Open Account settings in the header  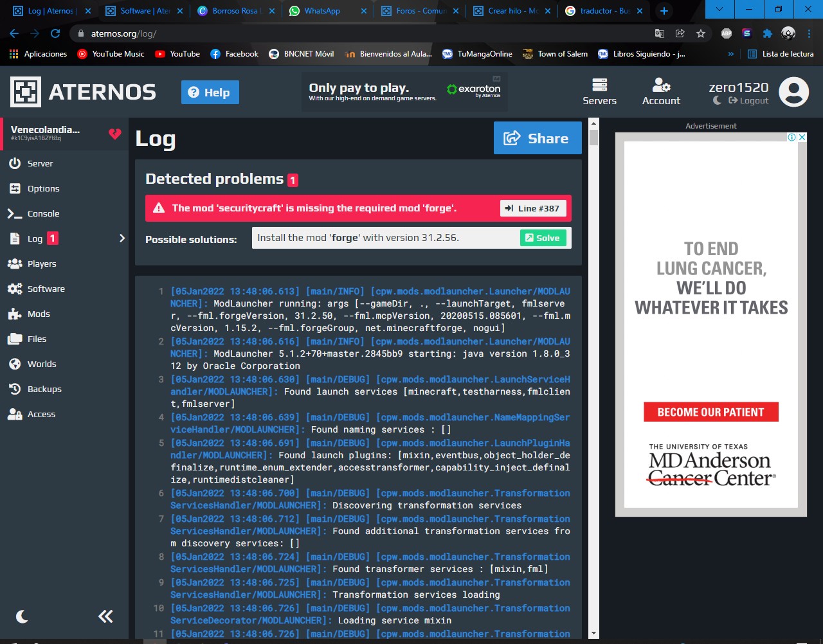(661, 92)
